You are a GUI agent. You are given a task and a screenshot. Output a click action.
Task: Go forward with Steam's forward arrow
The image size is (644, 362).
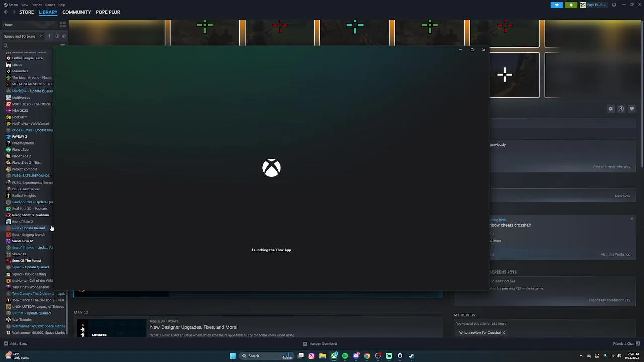point(14,12)
